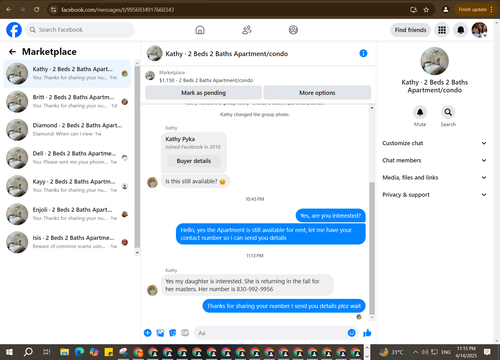Open the Facebook logo home link

click(x=14, y=30)
